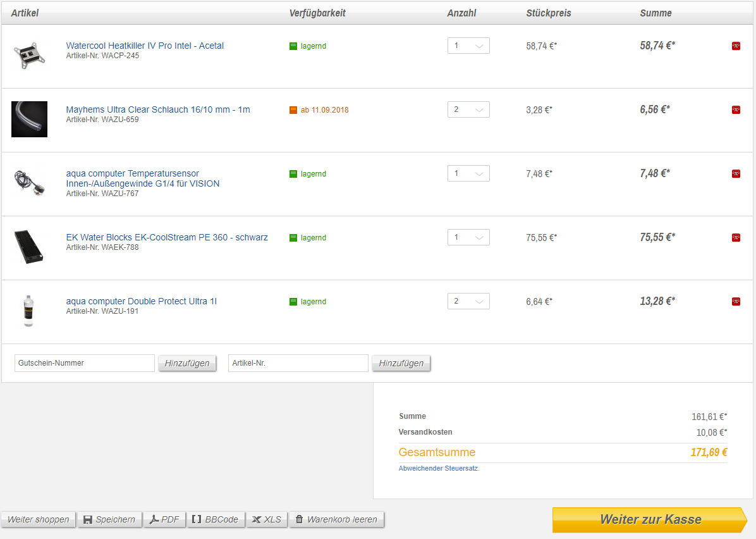Viewport: 756px width, 539px height.
Task: Click Summe value 161,61 €
Action: point(709,416)
